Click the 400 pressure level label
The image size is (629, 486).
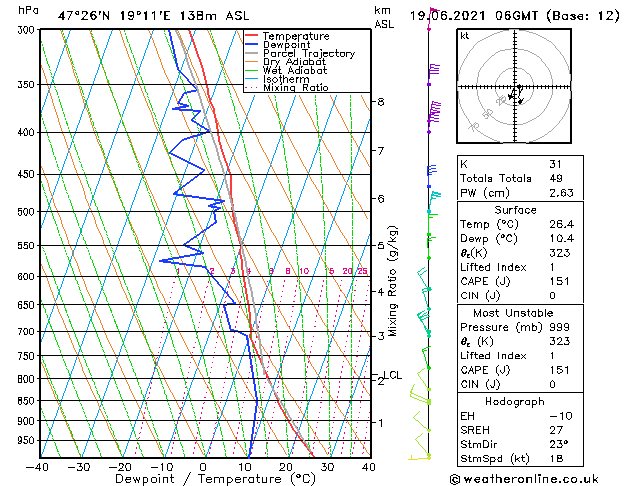click(x=28, y=132)
